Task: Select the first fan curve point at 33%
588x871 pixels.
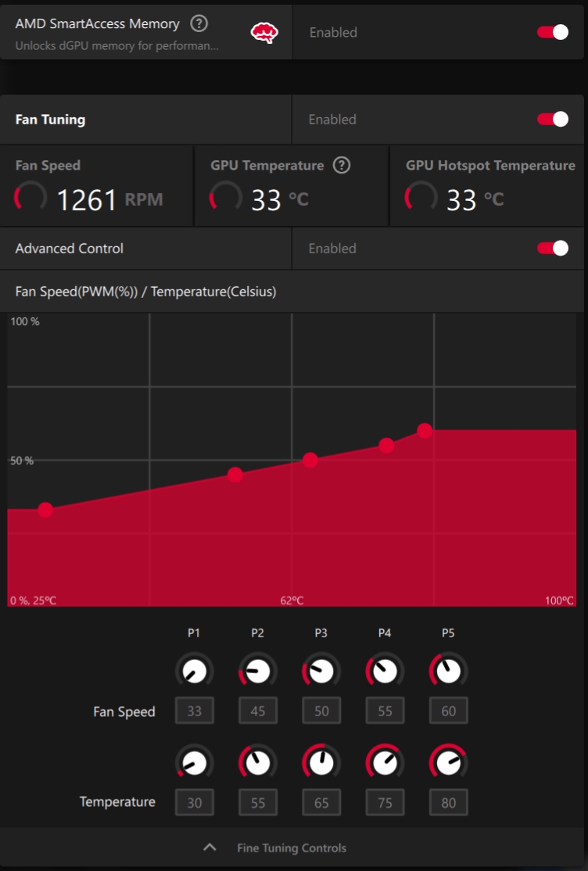Action: [45, 509]
